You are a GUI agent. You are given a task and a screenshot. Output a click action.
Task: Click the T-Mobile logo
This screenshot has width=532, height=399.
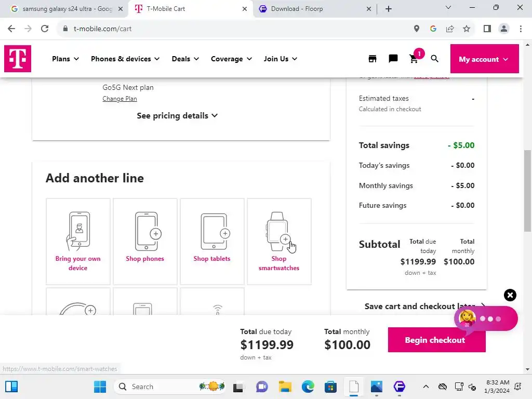click(18, 59)
